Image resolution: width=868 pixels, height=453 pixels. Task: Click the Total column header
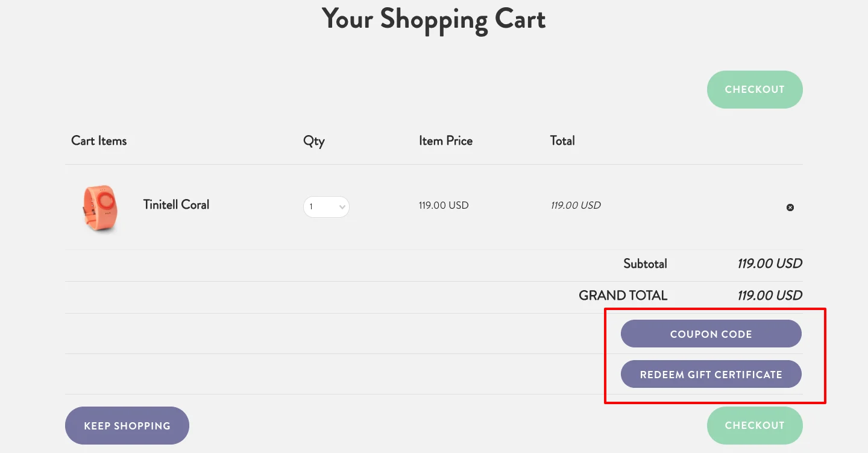tap(562, 141)
